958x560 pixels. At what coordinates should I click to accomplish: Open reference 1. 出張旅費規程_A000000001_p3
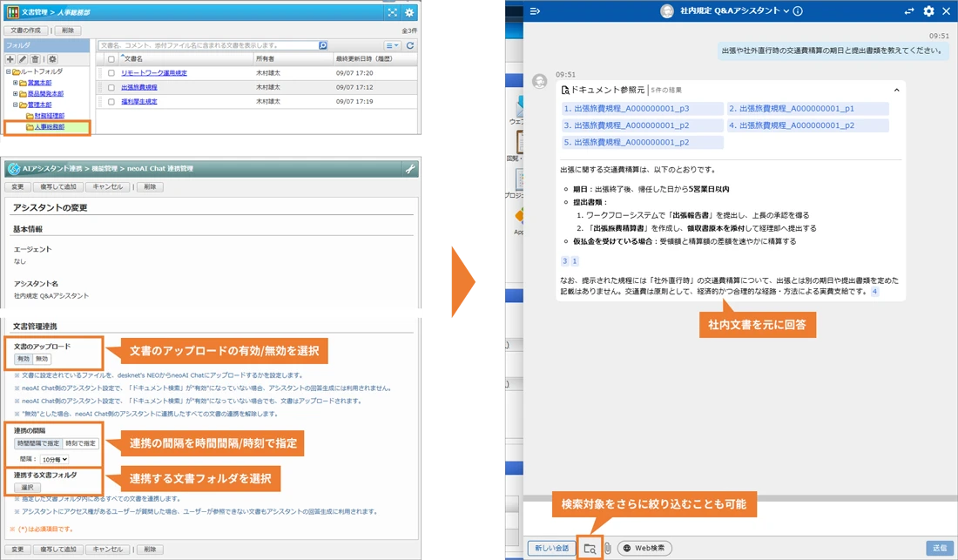point(642,109)
